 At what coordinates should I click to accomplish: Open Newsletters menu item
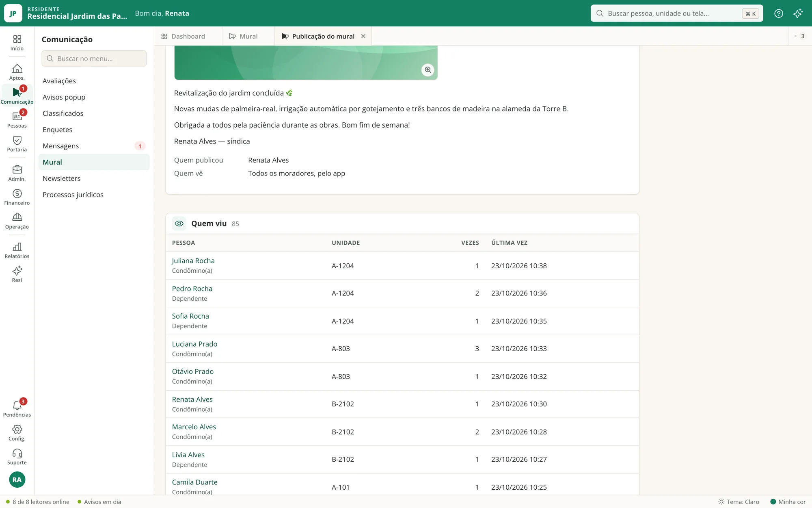pos(94,178)
